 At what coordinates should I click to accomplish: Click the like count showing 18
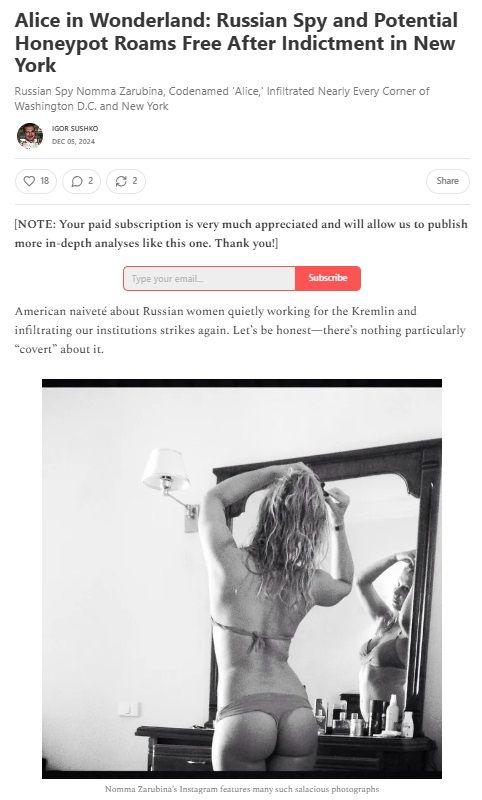click(44, 181)
